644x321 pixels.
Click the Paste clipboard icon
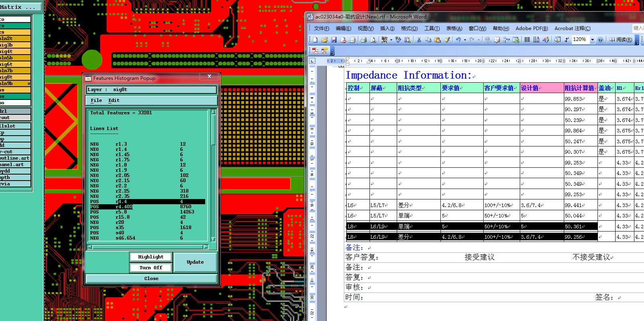[438, 40]
